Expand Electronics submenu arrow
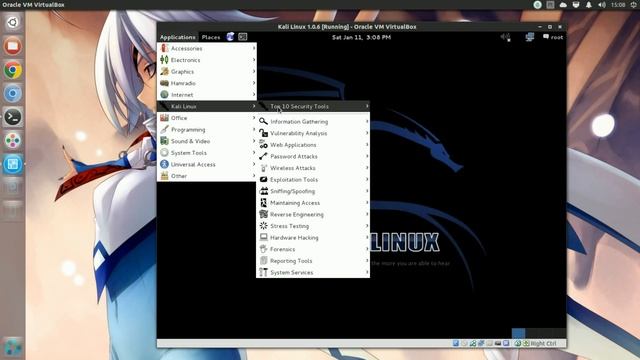The image size is (640, 360). click(x=254, y=60)
